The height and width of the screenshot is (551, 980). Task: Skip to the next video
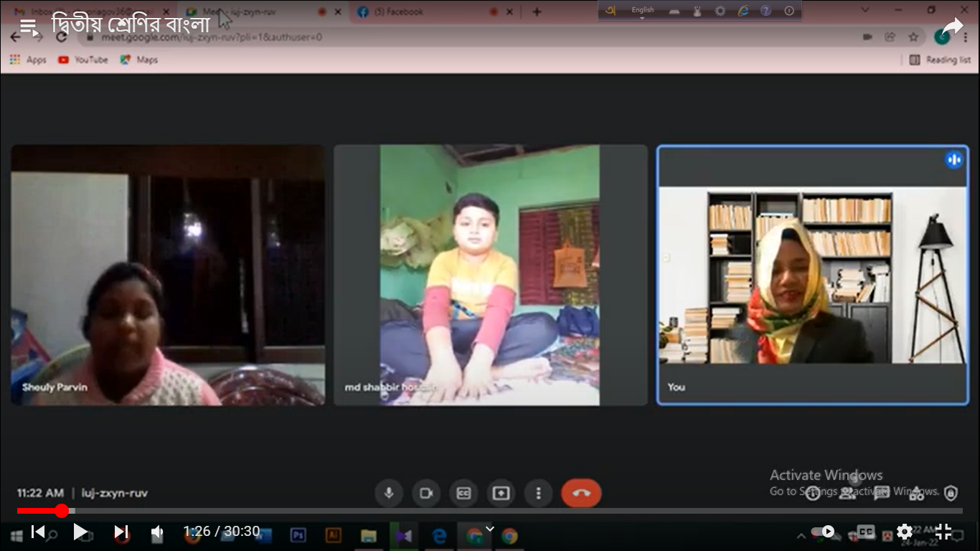[x=121, y=532]
